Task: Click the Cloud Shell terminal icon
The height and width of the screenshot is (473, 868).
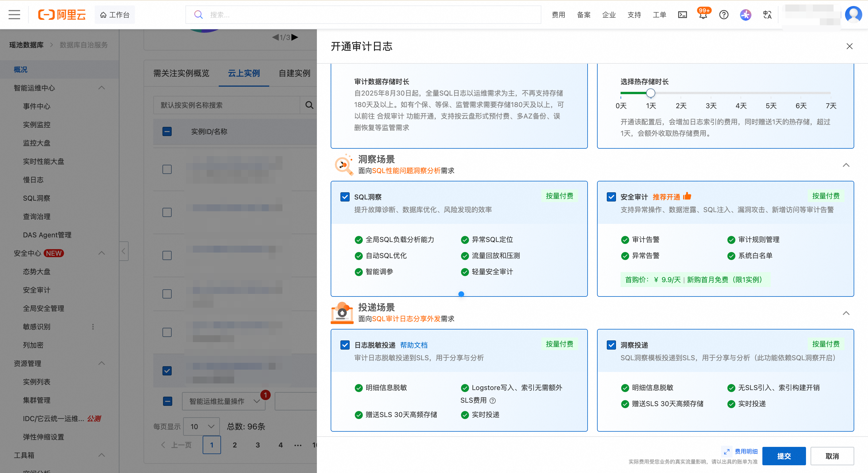Action: tap(682, 15)
